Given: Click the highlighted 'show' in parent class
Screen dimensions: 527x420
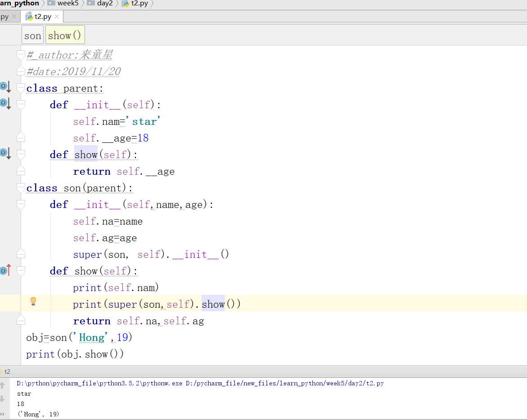Looking at the screenshot, I should tap(86, 155).
